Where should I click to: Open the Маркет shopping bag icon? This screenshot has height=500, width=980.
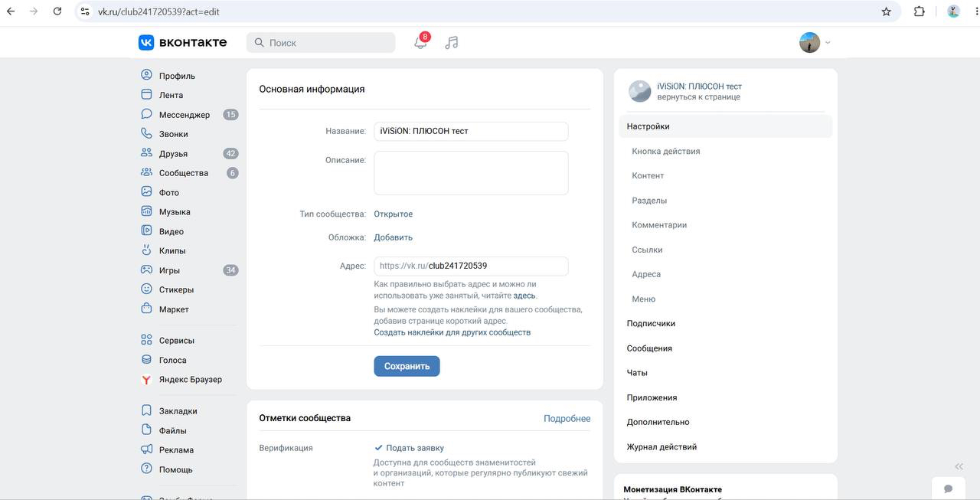tap(146, 309)
